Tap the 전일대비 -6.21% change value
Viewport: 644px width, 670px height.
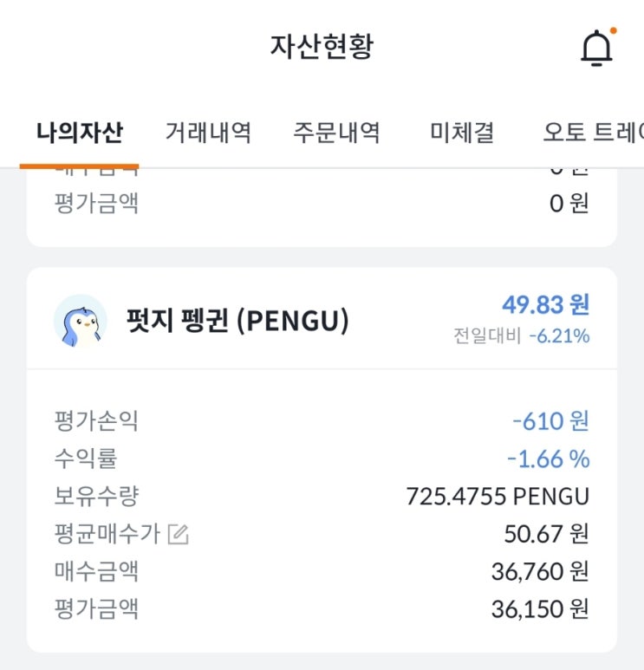559,335
